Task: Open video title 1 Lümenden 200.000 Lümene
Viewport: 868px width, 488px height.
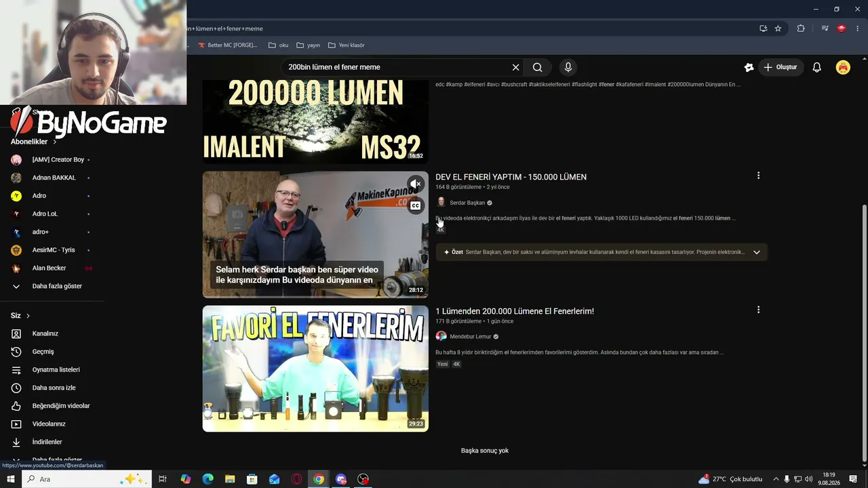Action: 515,311
